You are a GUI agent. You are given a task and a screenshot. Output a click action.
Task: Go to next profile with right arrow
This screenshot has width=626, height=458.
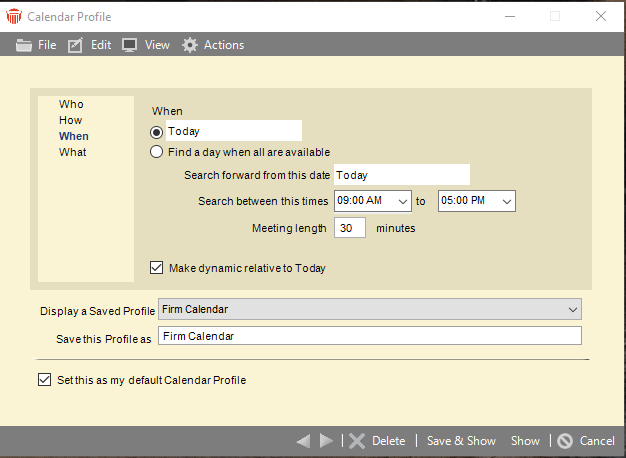tap(326, 441)
